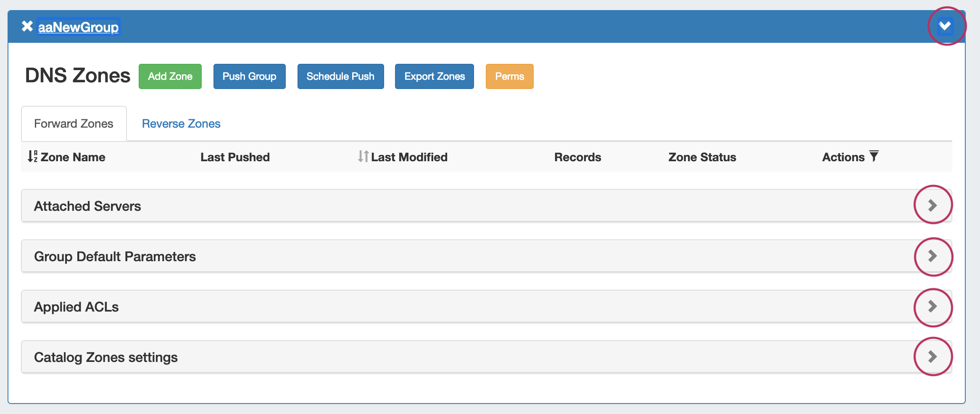Expand the Applied ACLs section chevron
The image size is (980, 414).
point(933,307)
